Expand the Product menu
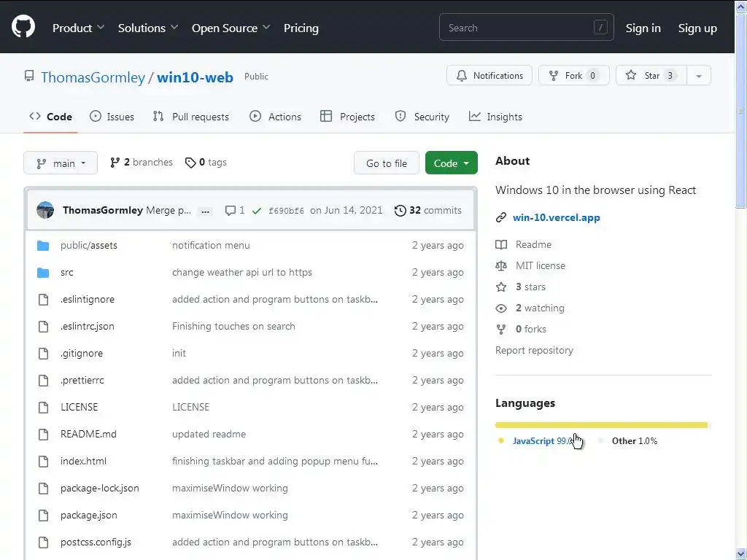Image resolution: width=747 pixels, height=560 pixels. (78, 28)
